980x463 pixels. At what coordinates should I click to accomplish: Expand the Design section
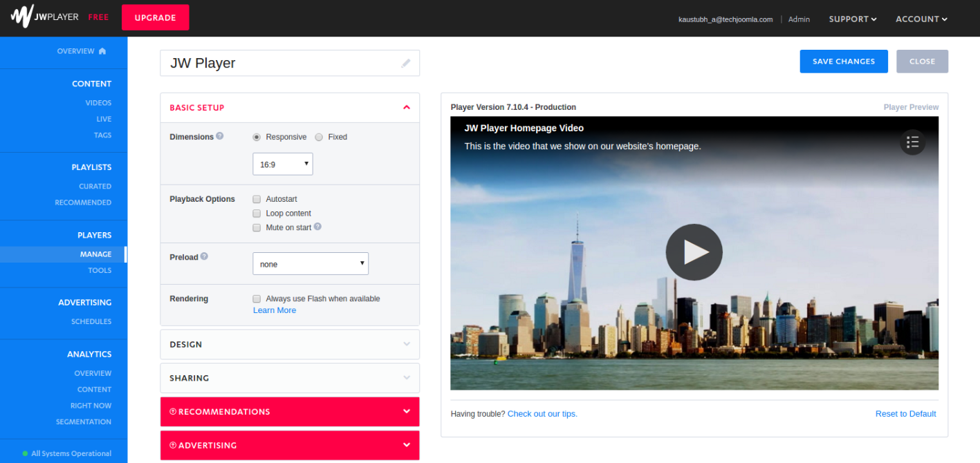pyautogui.click(x=290, y=344)
